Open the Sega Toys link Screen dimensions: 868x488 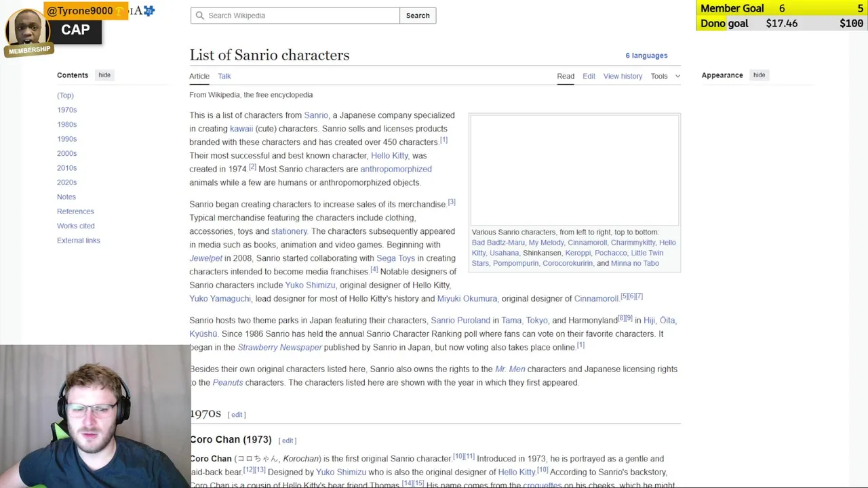(395, 258)
